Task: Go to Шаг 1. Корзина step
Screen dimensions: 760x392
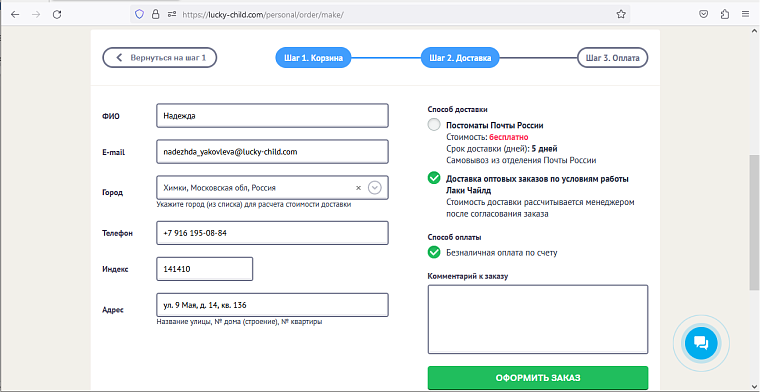Action: (x=314, y=58)
